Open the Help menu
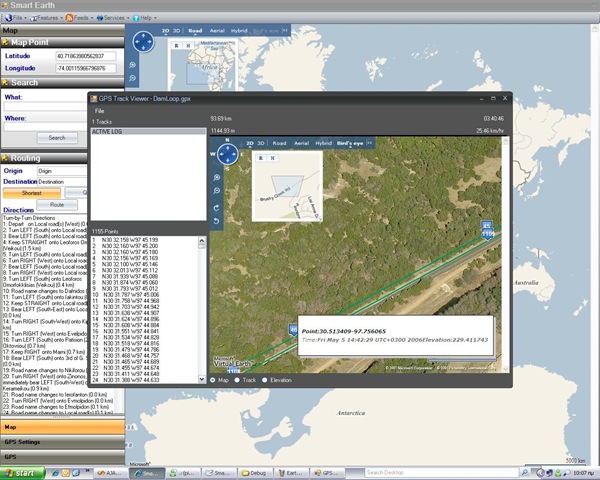The height and width of the screenshot is (480, 600). (146, 18)
